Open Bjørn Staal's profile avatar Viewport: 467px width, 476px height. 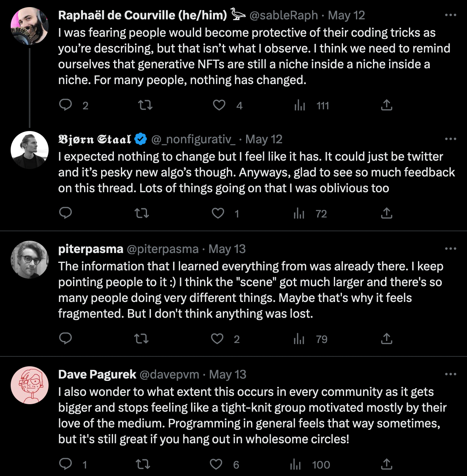30,150
